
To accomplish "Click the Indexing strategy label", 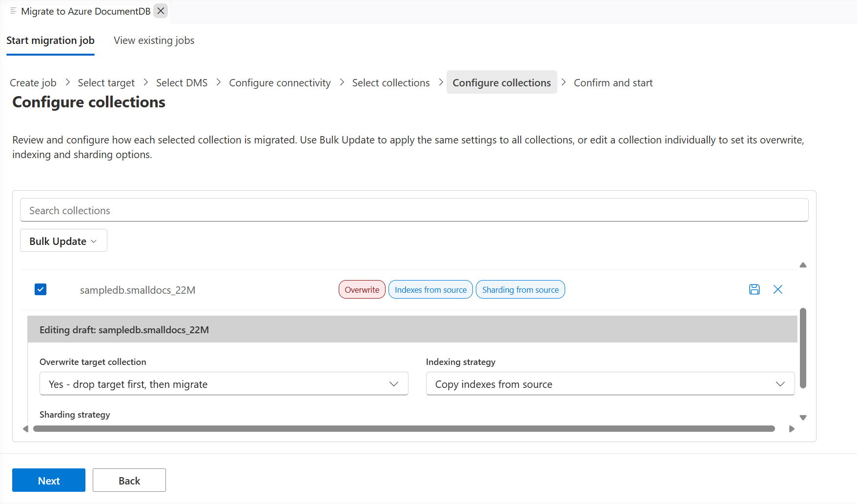I will (x=460, y=362).
